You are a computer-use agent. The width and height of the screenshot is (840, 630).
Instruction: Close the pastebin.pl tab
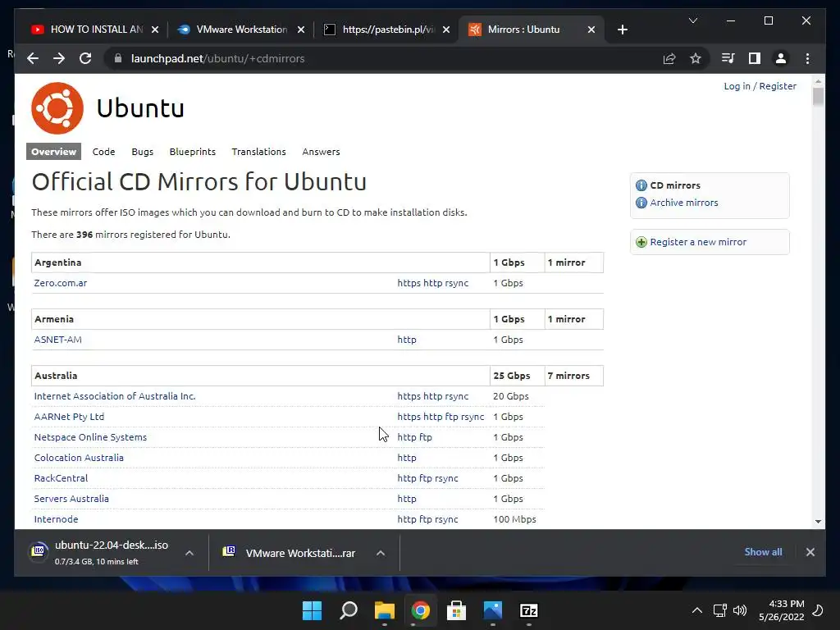pos(446,30)
